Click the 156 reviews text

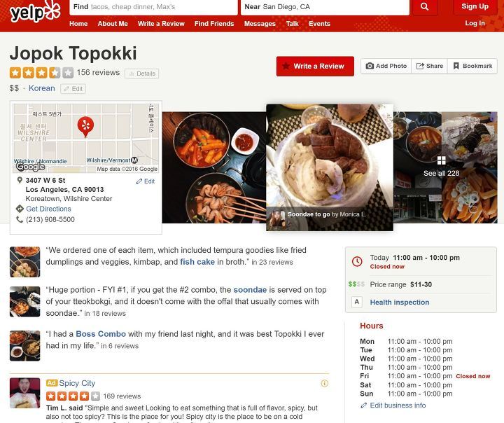[98, 72]
